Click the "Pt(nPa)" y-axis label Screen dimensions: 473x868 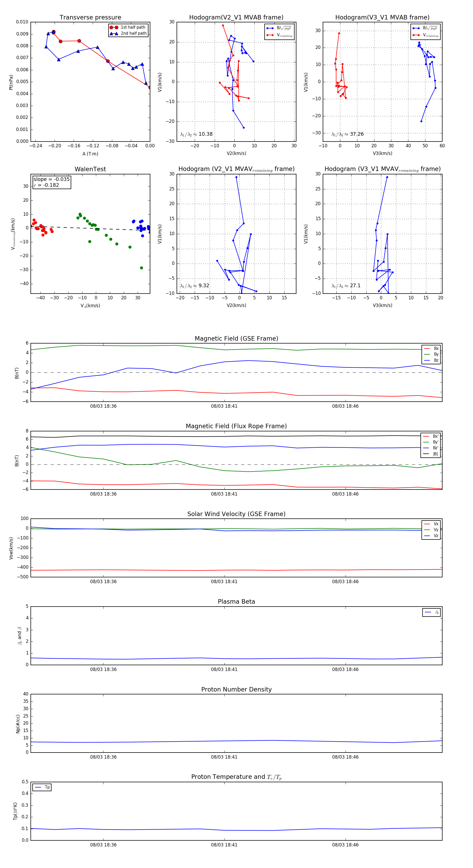tap(11, 82)
